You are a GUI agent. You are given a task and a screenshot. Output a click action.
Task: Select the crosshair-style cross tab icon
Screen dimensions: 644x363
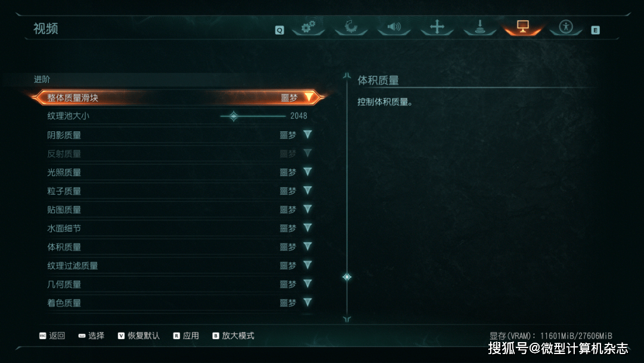(437, 27)
